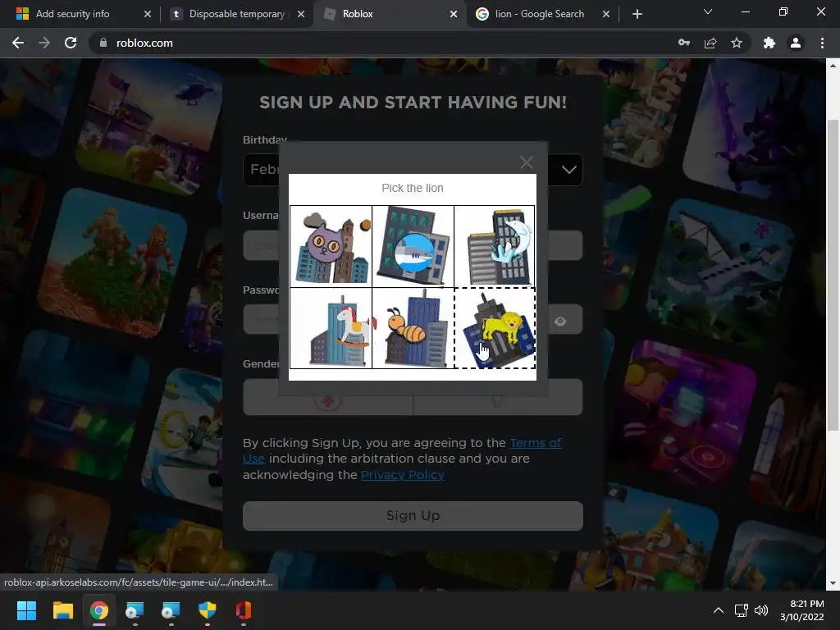View site information lock icon

[x=103, y=43]
